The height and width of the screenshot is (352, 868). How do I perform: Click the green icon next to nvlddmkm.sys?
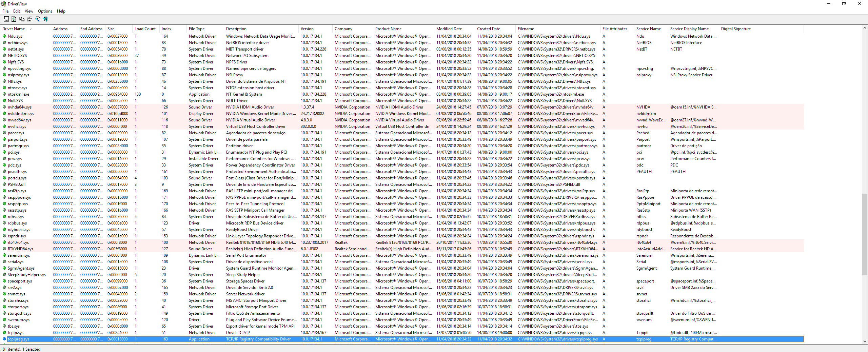[x=4, y=114]
